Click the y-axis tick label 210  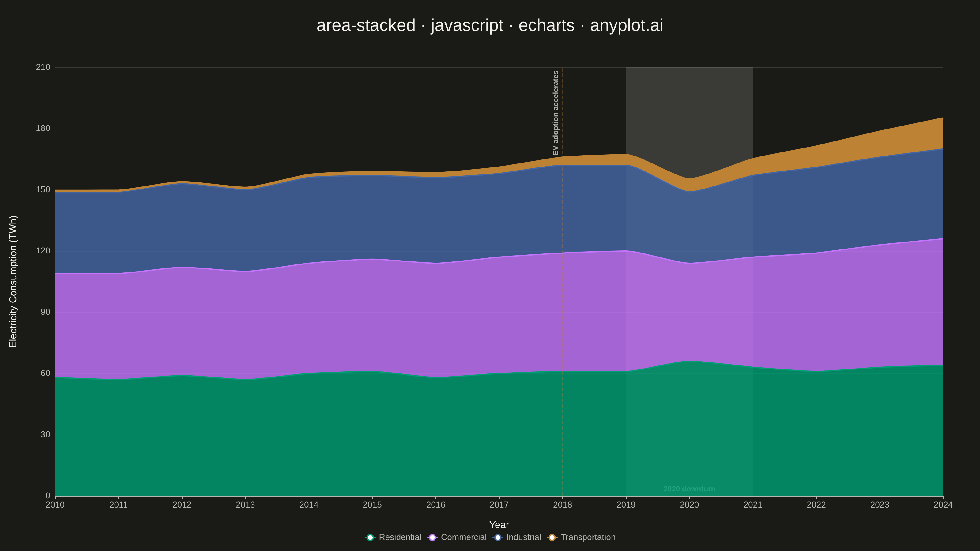(x=43, y=67)
